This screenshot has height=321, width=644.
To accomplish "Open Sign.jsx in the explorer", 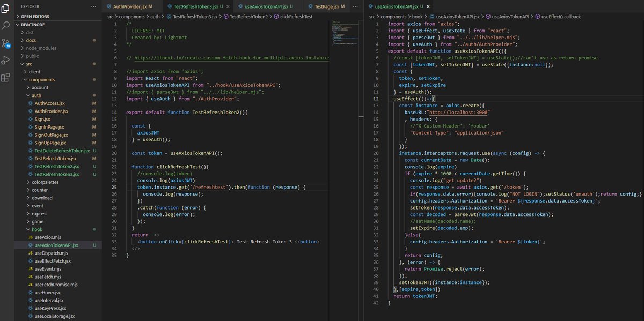I will [x=58, y=119].
